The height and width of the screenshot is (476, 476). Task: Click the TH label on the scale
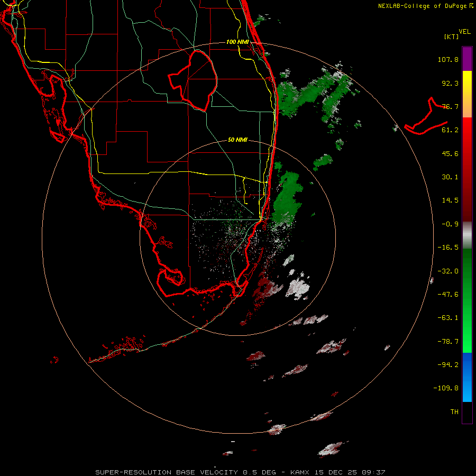(454, 412)
